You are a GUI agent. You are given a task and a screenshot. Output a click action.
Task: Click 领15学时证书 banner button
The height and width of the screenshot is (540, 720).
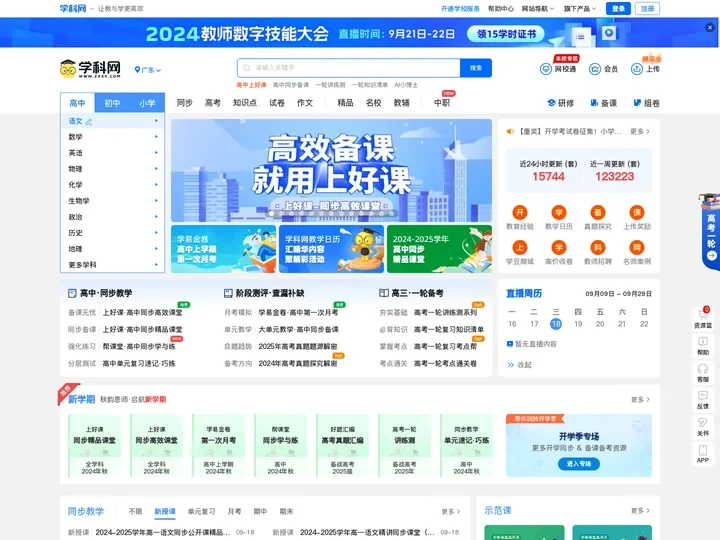(506, 34)
